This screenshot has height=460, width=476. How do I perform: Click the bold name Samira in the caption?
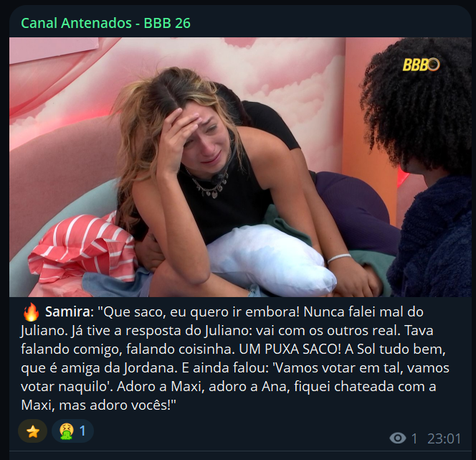(67, 312)
